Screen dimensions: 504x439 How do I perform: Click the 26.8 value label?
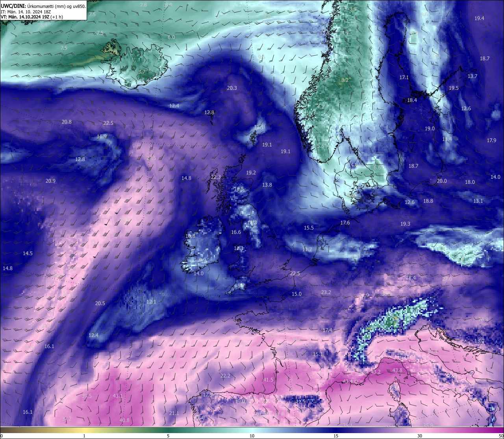483,319
